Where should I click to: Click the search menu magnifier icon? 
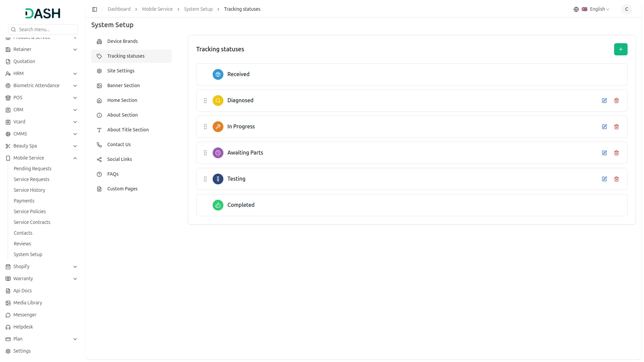(13, 29)
